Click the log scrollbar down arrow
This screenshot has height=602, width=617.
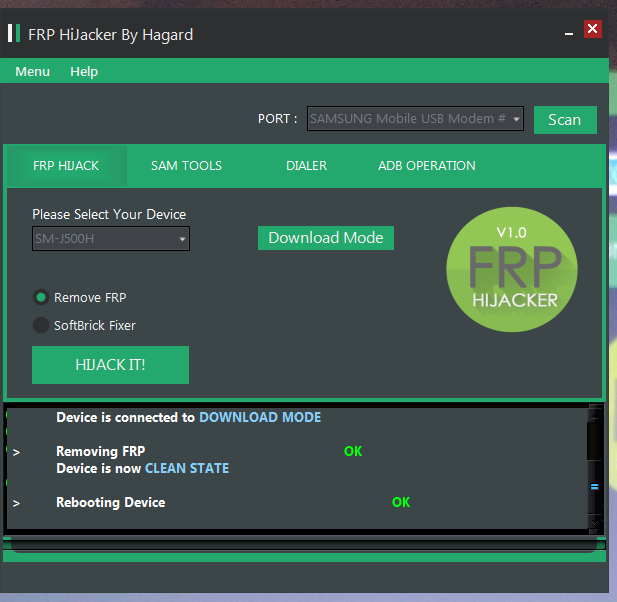point(595,523)
